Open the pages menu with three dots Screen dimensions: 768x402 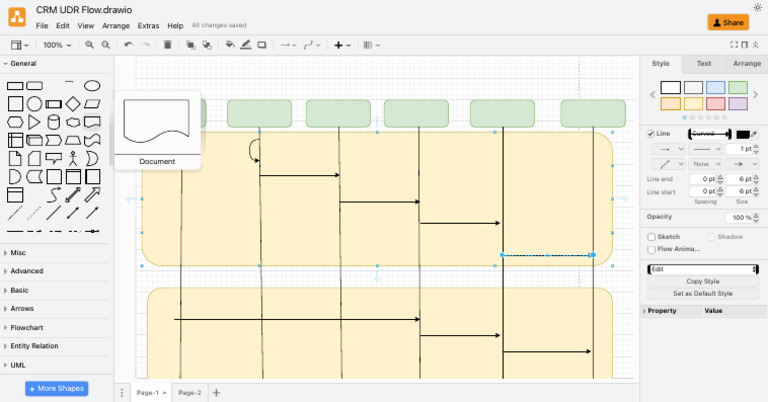click(x=122, y=393)
